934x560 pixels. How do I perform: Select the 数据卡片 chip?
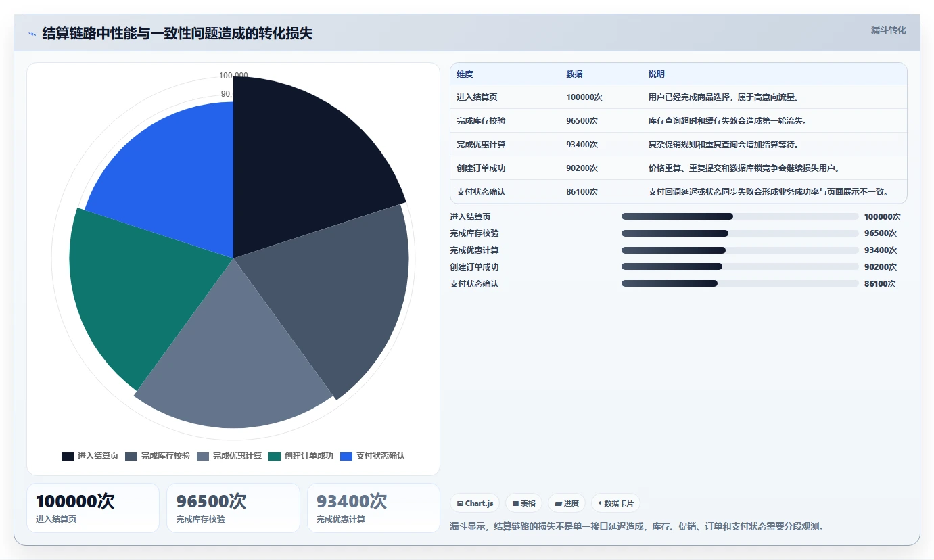click(x=615, y=503)
